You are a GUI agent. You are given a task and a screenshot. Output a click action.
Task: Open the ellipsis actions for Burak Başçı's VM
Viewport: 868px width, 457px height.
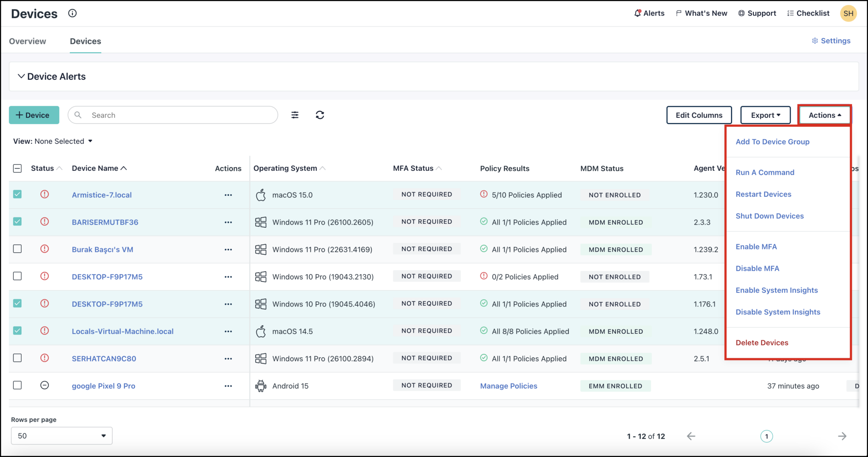228,249
